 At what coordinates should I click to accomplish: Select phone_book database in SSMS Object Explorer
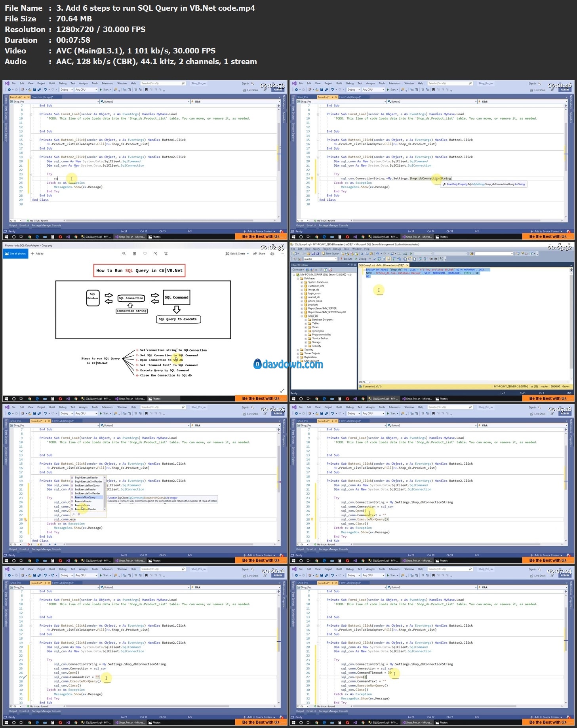click(315, 301)
